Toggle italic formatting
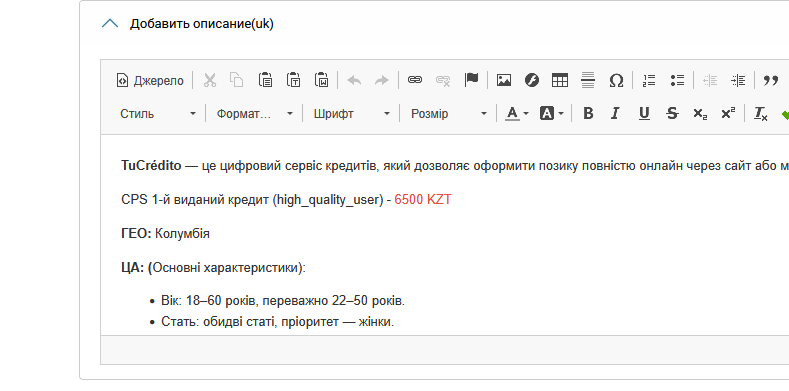789x391 pixels. pyautogui.click(x=615, y=114)
